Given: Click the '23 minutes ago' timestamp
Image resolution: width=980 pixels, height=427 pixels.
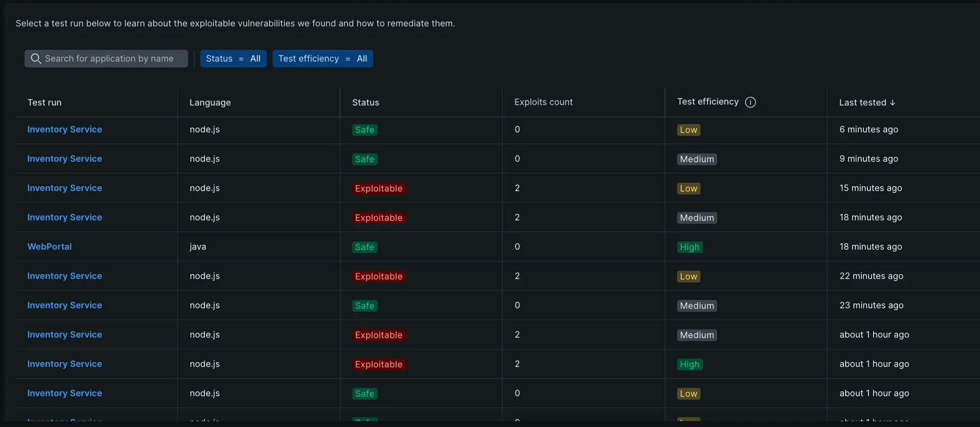Looking at the screenshot, I should pos(871,306).
